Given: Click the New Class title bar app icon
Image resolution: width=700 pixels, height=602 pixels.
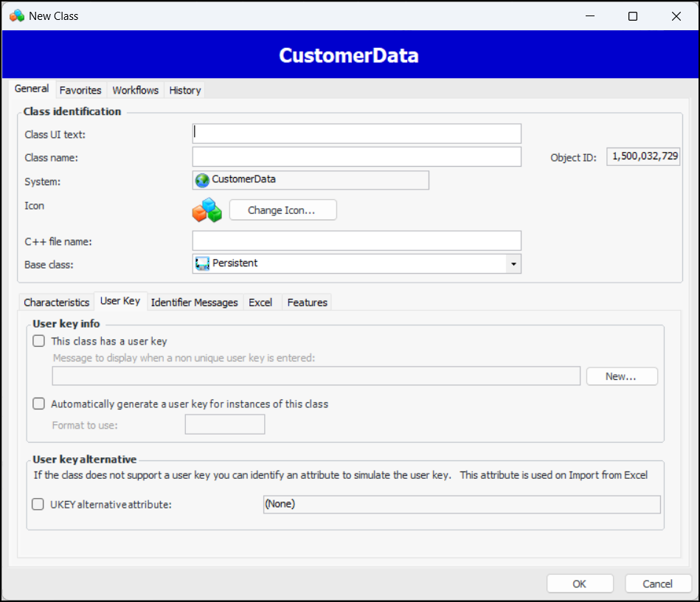Looking at the screenshot, I should point(16,15).
